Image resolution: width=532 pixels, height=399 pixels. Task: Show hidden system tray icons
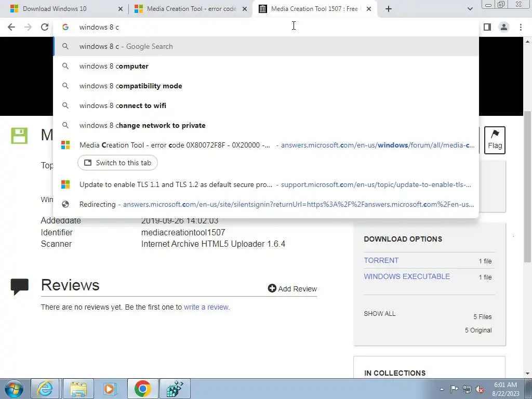(x=442, y=389)
